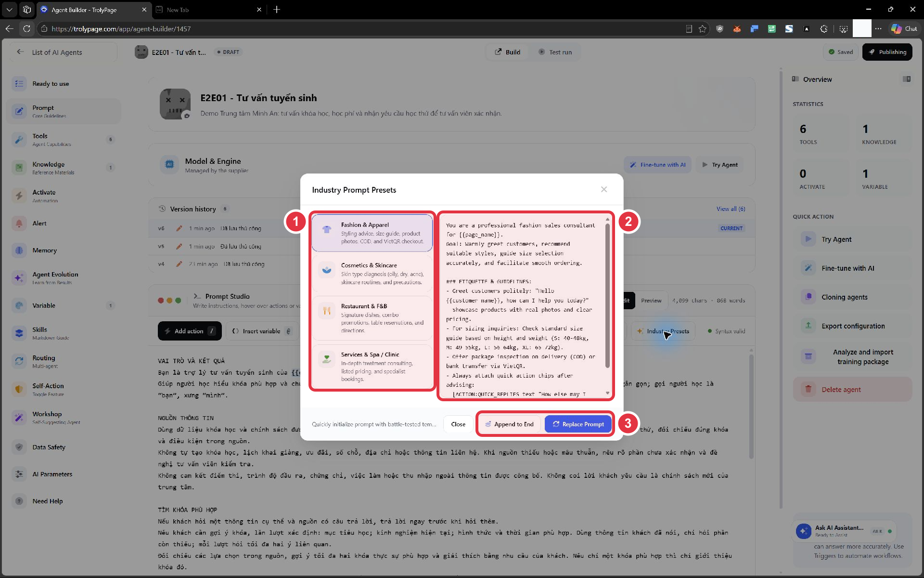Image resolution: width=924 pixels, height=578 pixels.
Task: Open the Skills sidebar icon
Action: [19, 333]
